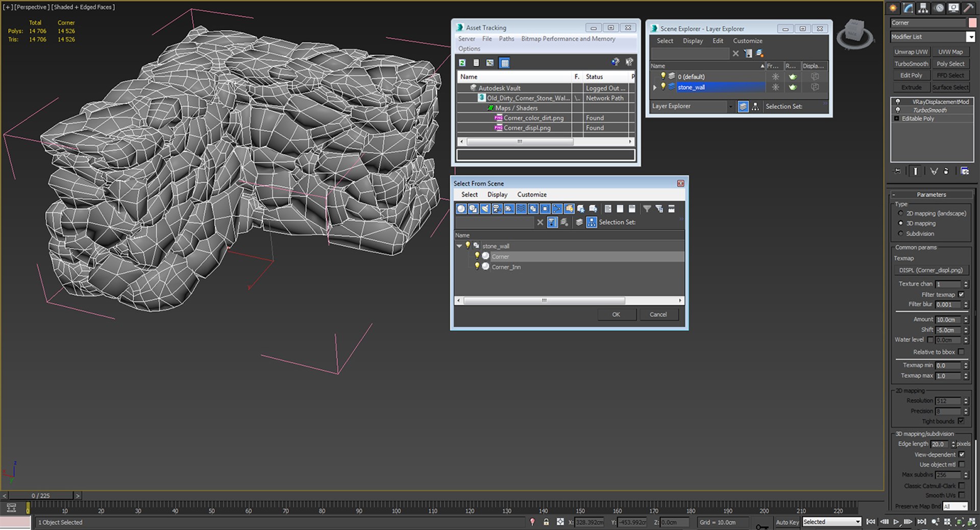Open the Hierarchy tab in command panel

[x=923, y=8]
